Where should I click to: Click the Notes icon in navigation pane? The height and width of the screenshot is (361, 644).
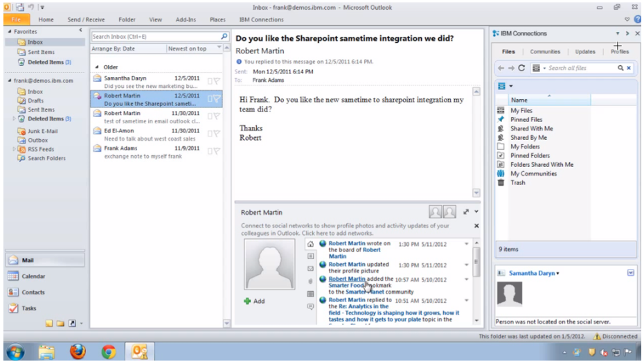point(49,324)
